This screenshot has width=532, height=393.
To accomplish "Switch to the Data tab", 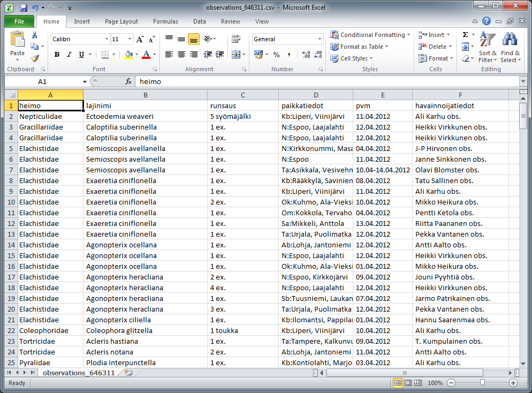I will click(200, 21).
